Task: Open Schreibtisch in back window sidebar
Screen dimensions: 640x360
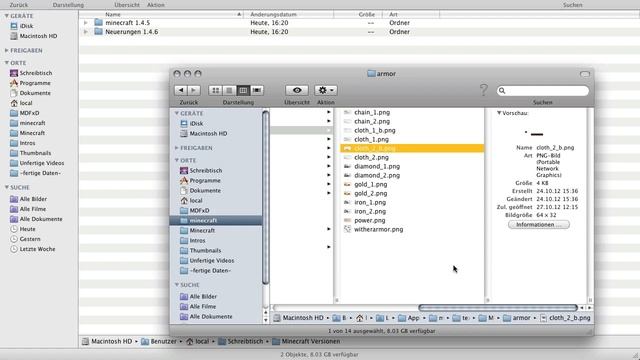Action: pyautogui.click(x=31, y=73)
